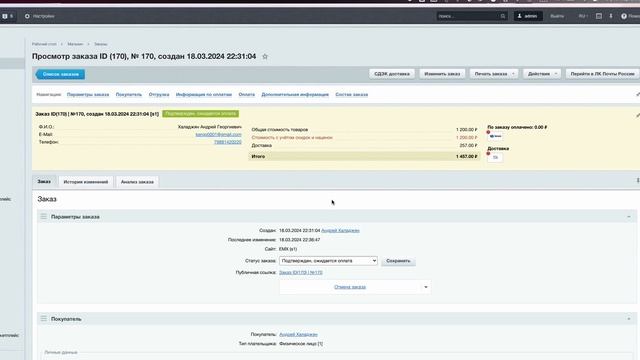Image resolution: width=640 pixels, height=360 pixels.
Task: Click the Итого 1 457.00 total row
Action: [x=364, y=156]
